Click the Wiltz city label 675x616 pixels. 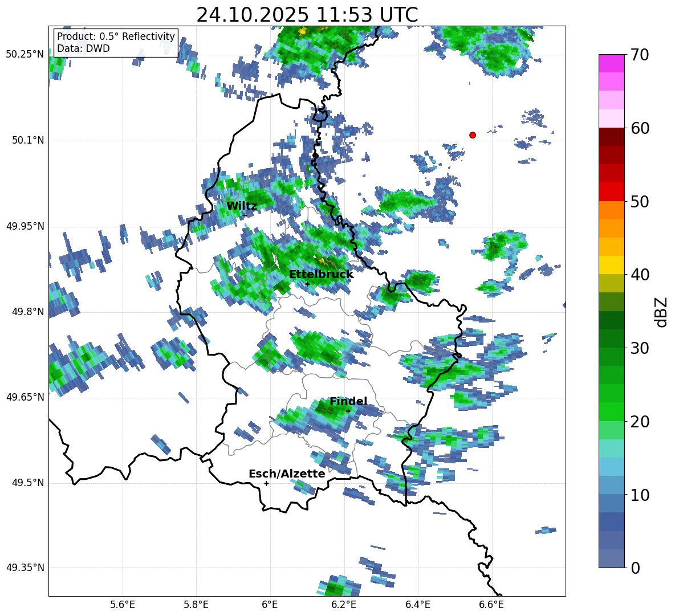point(242,206)
